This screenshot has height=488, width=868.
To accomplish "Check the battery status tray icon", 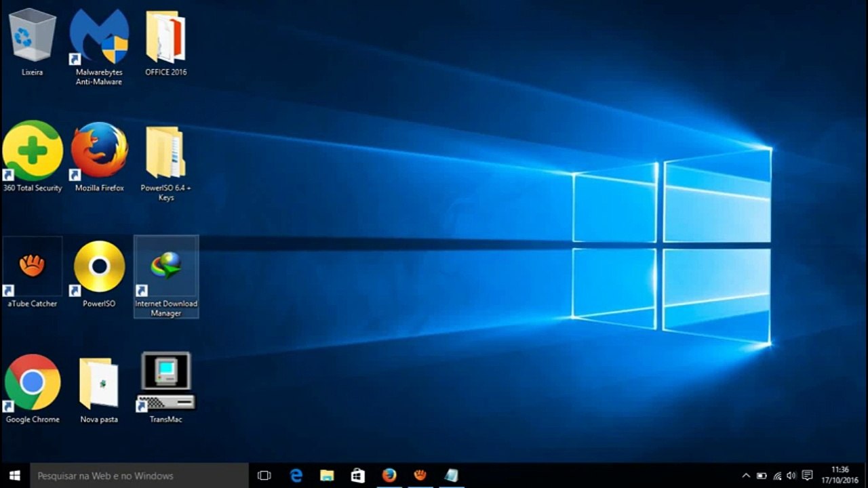I will pyautogui.click(x=762, y=476).
